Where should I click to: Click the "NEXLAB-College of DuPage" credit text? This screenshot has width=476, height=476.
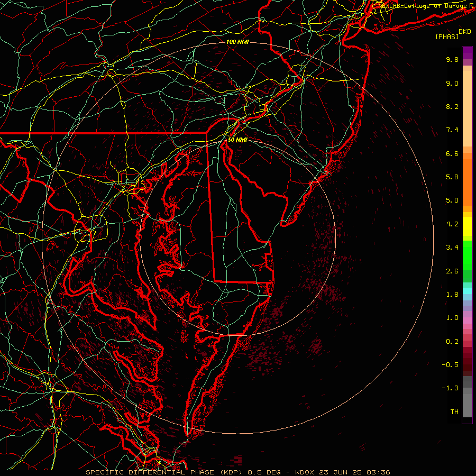(422, 6)
